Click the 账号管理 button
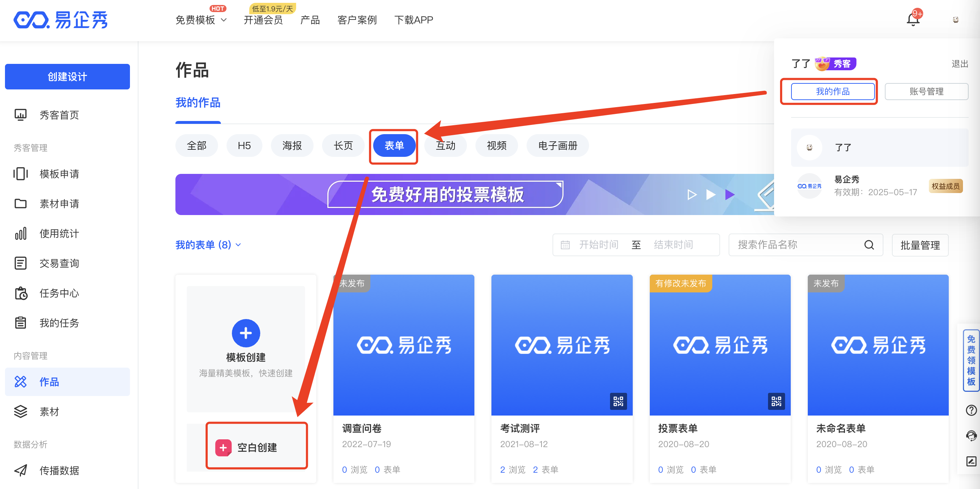The image size is (980, 489). [x=926, y=91]
